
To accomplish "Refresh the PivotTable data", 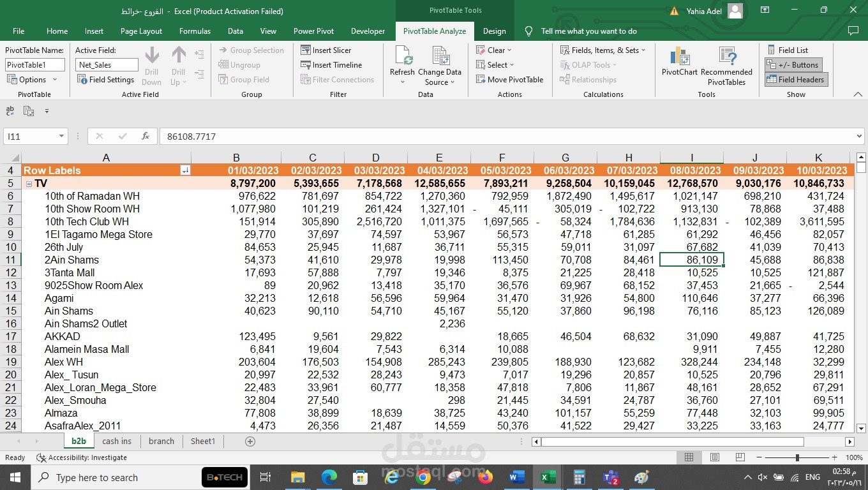I will point(402,64).
